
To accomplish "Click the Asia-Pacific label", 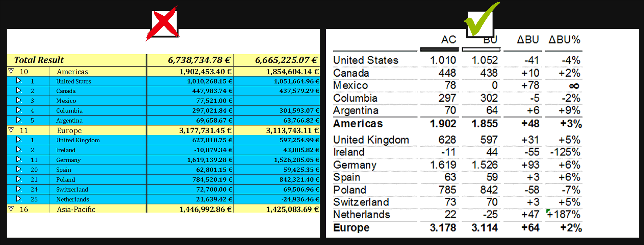I will [x=76, y=210].
